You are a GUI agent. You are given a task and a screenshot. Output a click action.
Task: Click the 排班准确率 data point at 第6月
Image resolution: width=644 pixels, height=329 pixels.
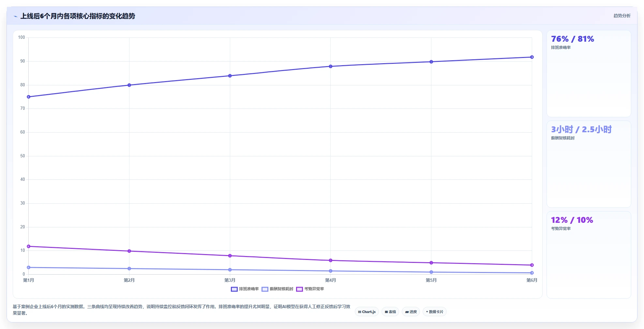tap(532, 57)
